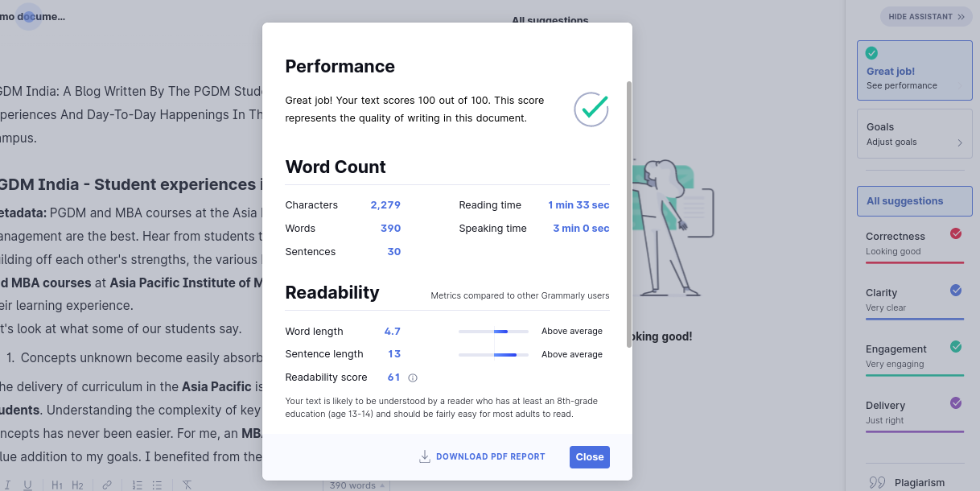Clear formatting with the crossed-T icon

pyautogui.click(x=187, y=485)
